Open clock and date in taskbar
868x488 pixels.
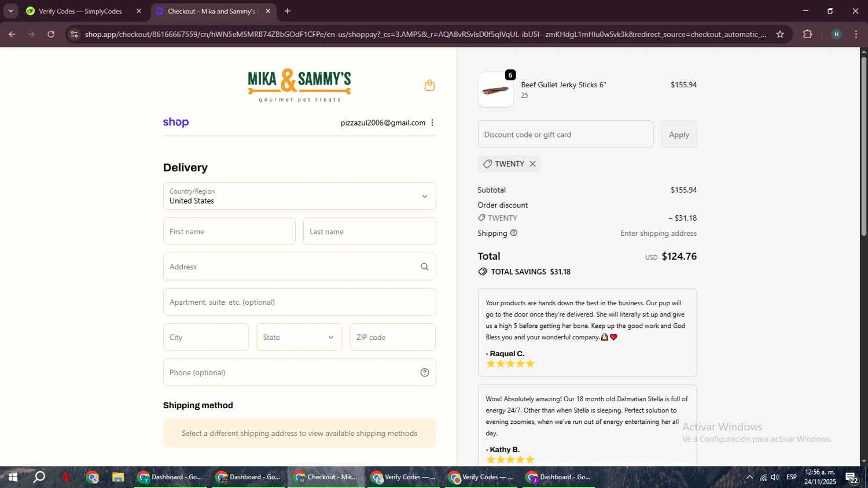820,477
